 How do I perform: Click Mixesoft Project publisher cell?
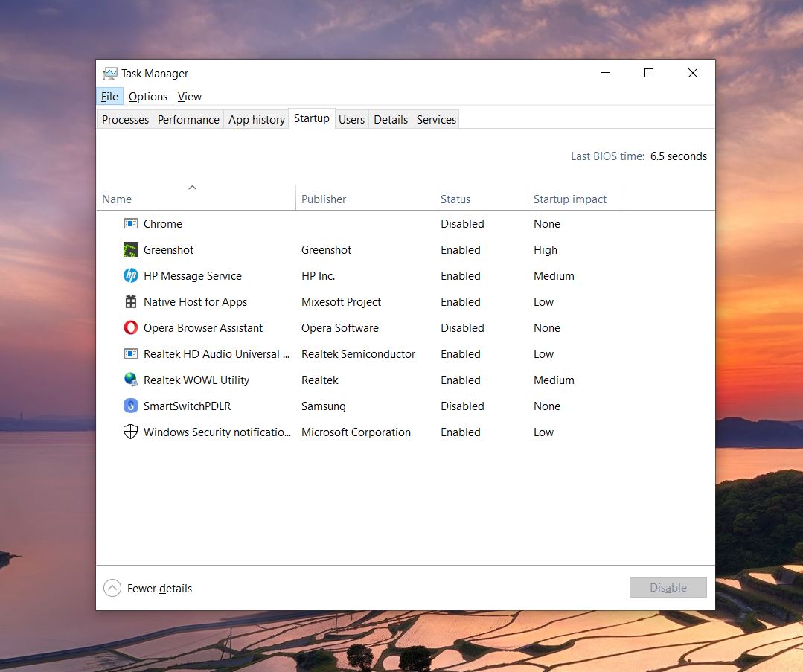pyautogui.click(x=341, y=301)
